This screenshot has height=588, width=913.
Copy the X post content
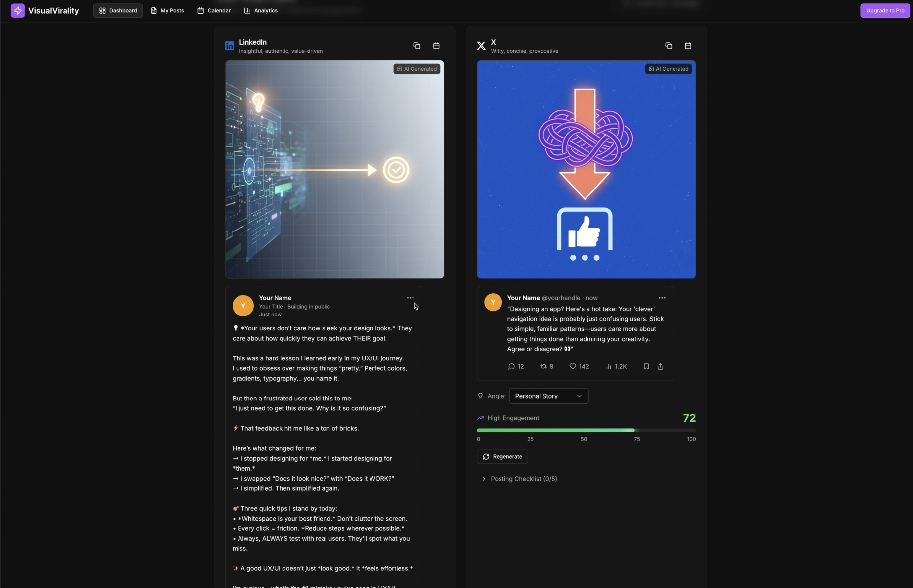click(668, 46)
